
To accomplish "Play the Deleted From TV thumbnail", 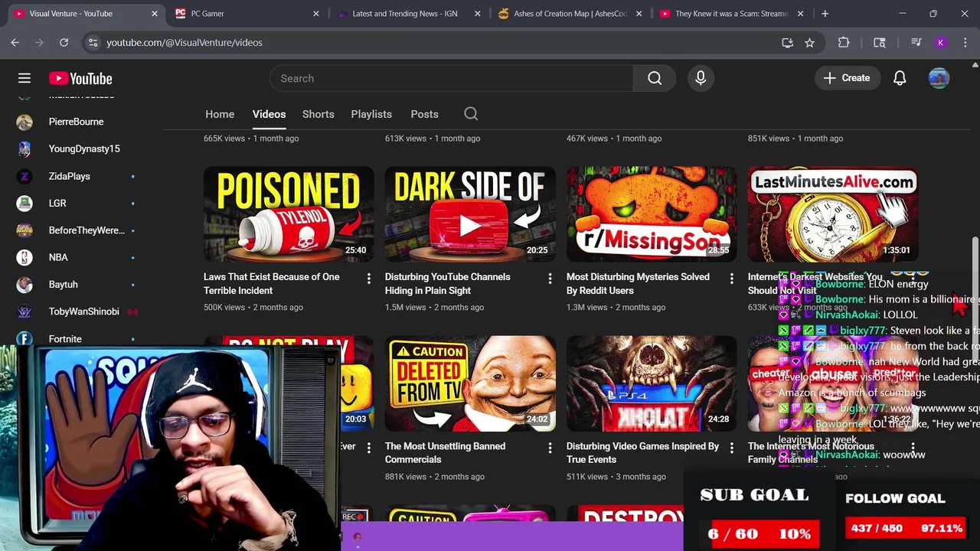I will pyautogui.click(x=470, y=383).
